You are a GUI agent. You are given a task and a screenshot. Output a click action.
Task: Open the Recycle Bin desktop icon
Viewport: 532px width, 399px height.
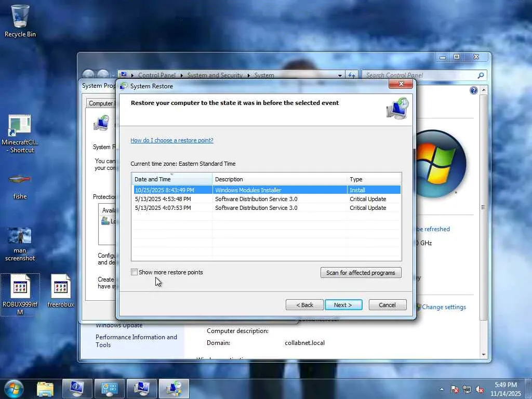pyautogui.click(x=20, y=20)
